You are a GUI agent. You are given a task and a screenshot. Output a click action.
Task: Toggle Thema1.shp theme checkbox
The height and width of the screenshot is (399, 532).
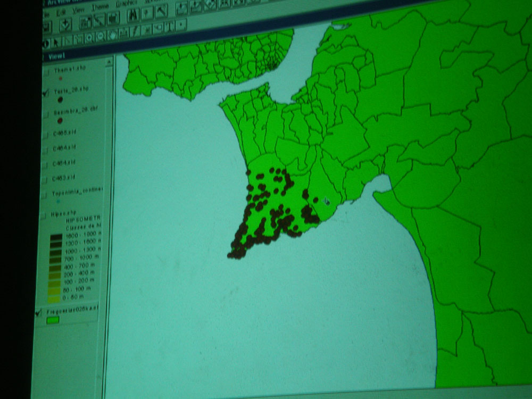(x=47, y=72)
